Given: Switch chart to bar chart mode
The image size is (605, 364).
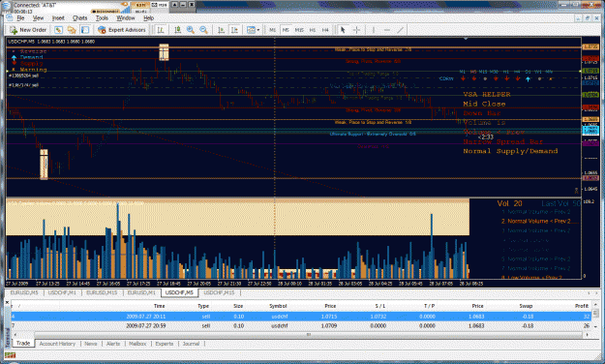Looking at the screenshot, I should [x=161, y=30].
